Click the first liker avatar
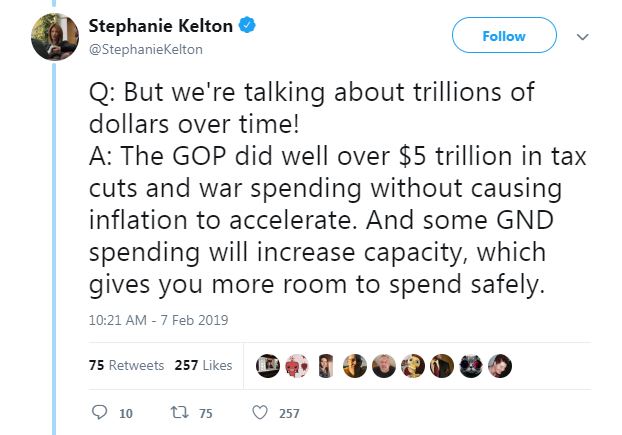This screenshot has height=435, width=622. pyautogui.click(x=268, y=366)
